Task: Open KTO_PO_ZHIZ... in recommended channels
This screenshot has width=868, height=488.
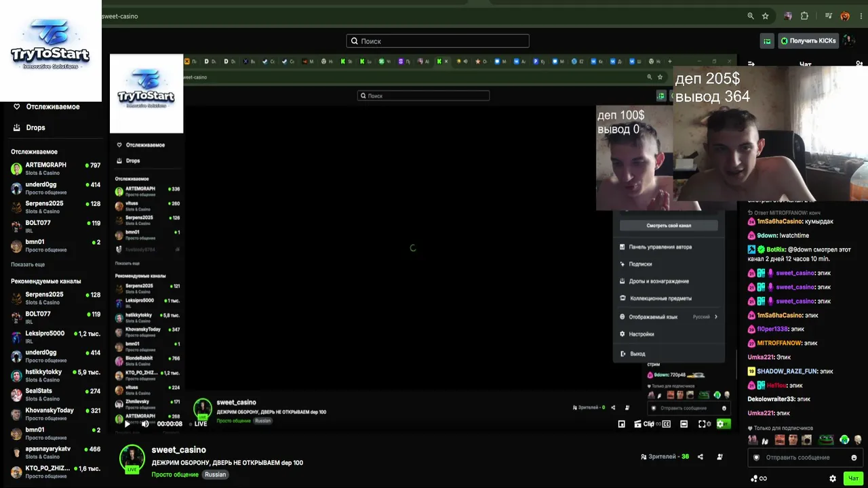Action: pyautogui.click(x=56, y=471)
